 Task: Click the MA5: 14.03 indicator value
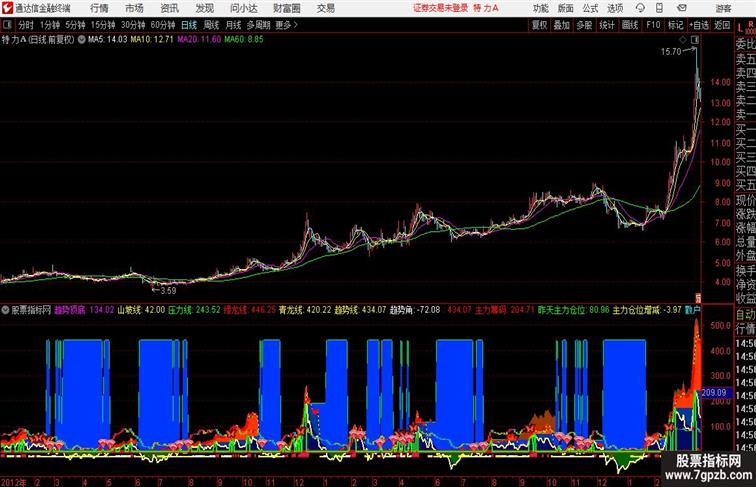tap(107, 40)
